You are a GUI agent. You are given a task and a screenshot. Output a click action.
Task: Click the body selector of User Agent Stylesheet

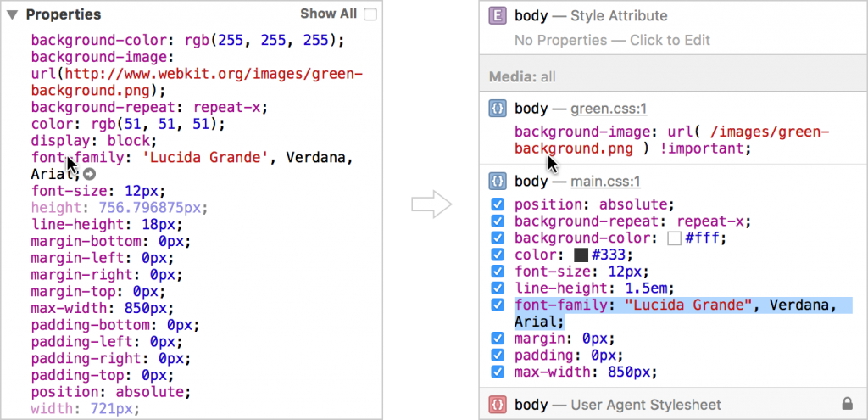[x=531, y=405]
